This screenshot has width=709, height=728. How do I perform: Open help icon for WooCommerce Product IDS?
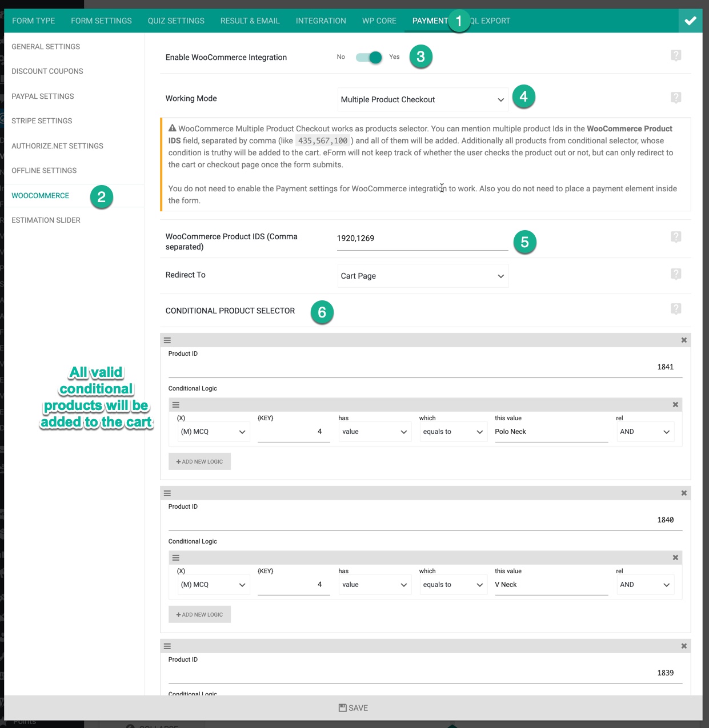[x=676, y=237]
